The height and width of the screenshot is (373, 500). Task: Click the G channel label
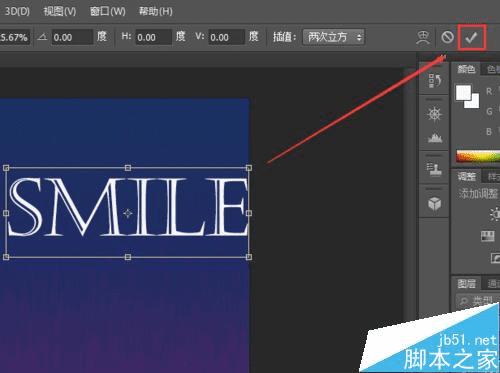pyautogui.click(x=489, y=111)
